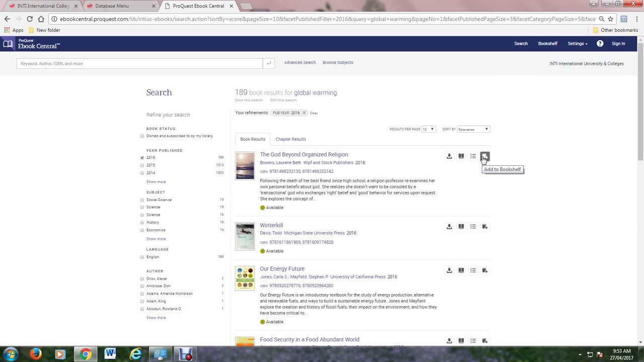Check the Ambrose, Don author filter
Viewport: 644px width, 362px height.
pos(142,286)
